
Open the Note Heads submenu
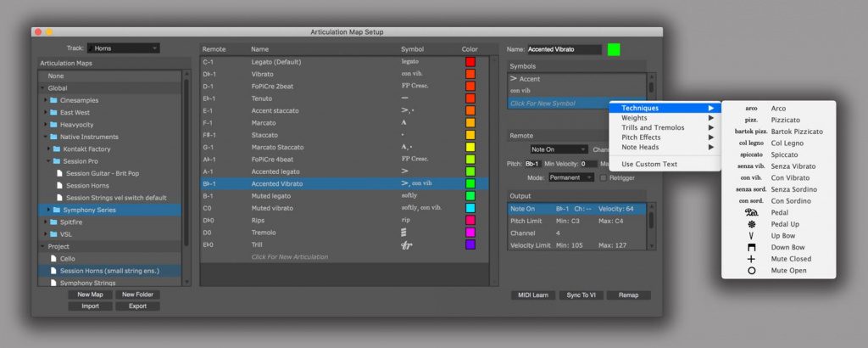tap(665, 147)
